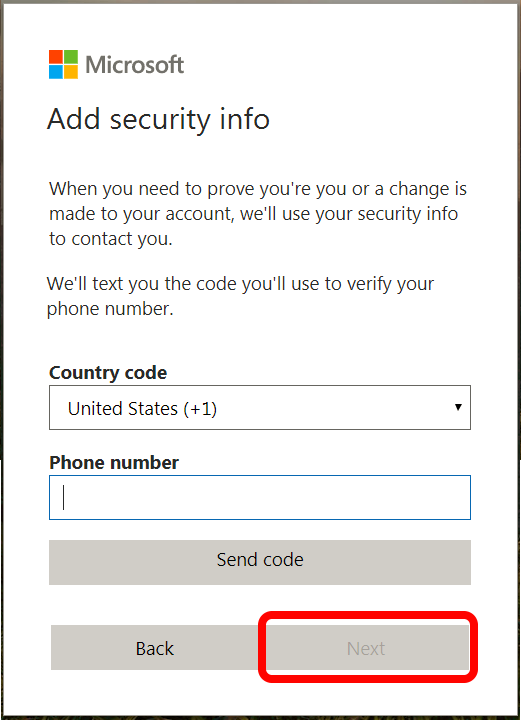Click the greyed-out Next button

pyautogui.click(x=367, y=647)
